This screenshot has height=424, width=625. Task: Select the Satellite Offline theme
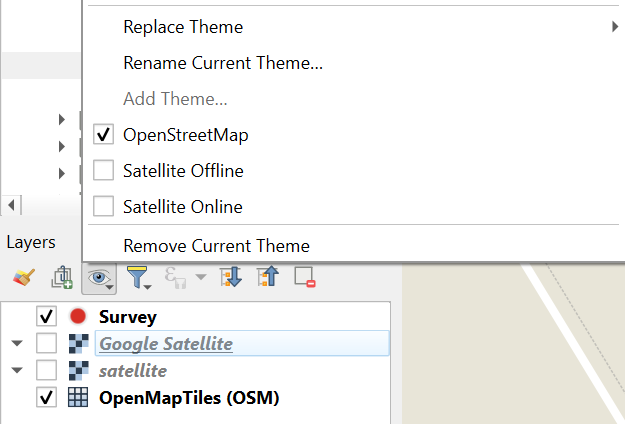tap(183, 171)
